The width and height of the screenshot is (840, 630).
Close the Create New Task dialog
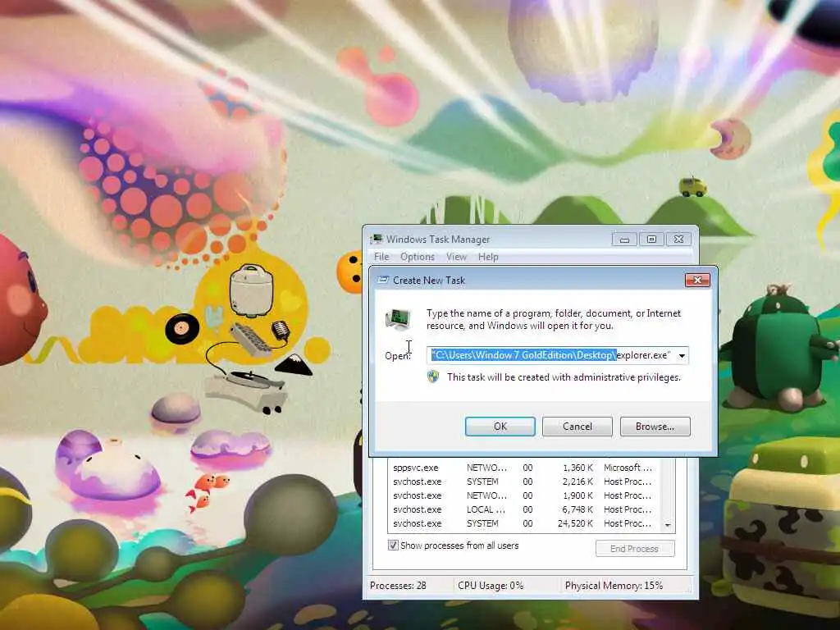697,280
